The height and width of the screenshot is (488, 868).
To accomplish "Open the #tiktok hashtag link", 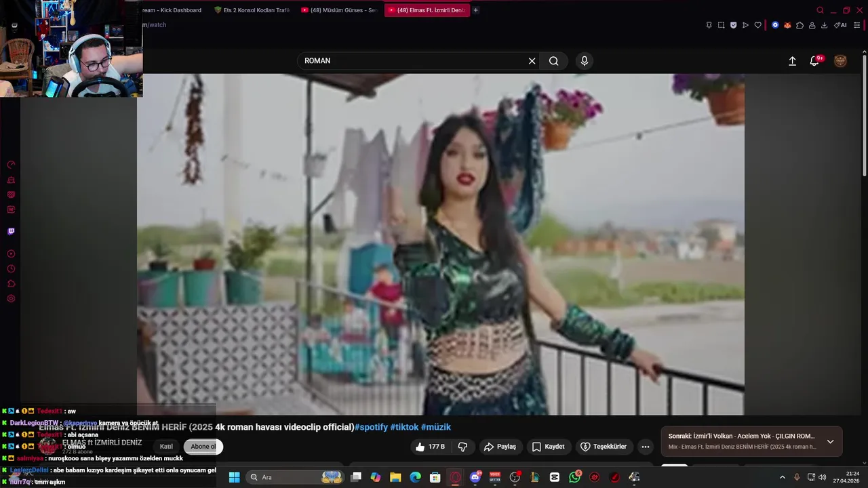I will 404,427.
